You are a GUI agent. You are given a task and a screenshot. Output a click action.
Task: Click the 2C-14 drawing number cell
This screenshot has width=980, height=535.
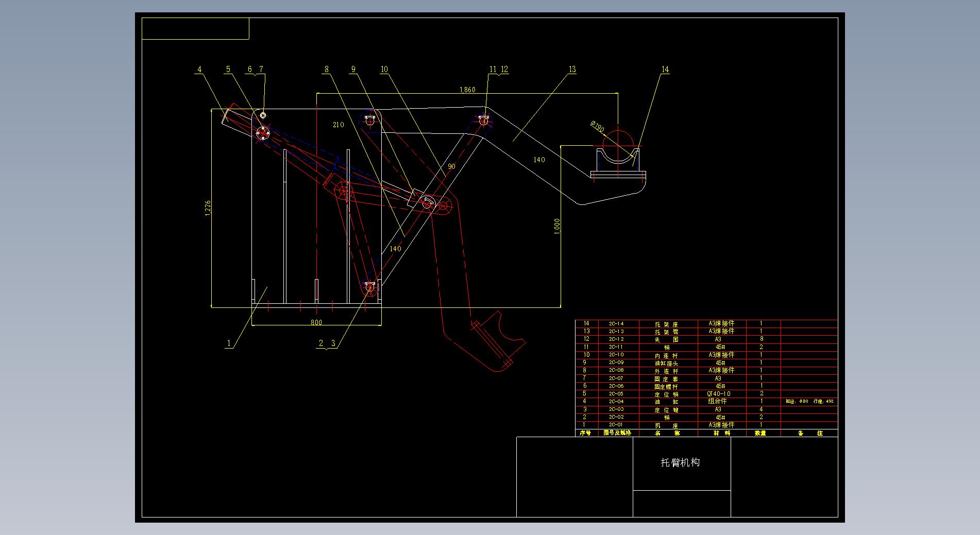(x=616, y=324)
